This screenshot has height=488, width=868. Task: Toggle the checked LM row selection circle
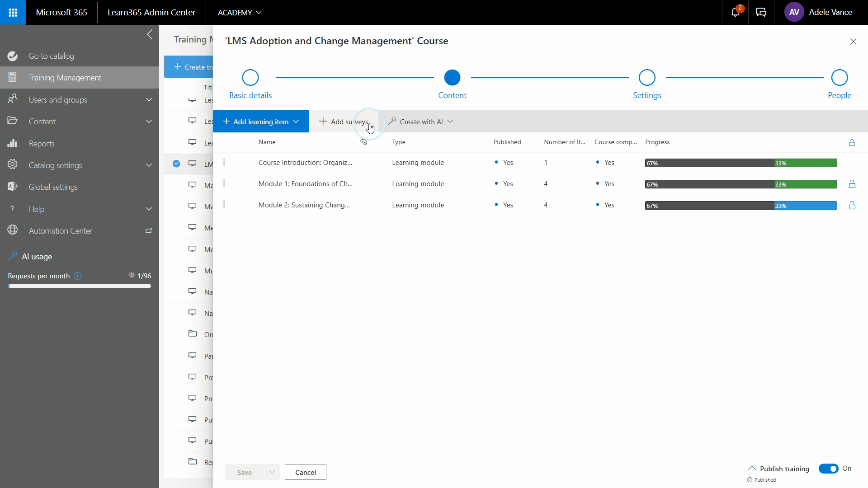click(176, 164)
